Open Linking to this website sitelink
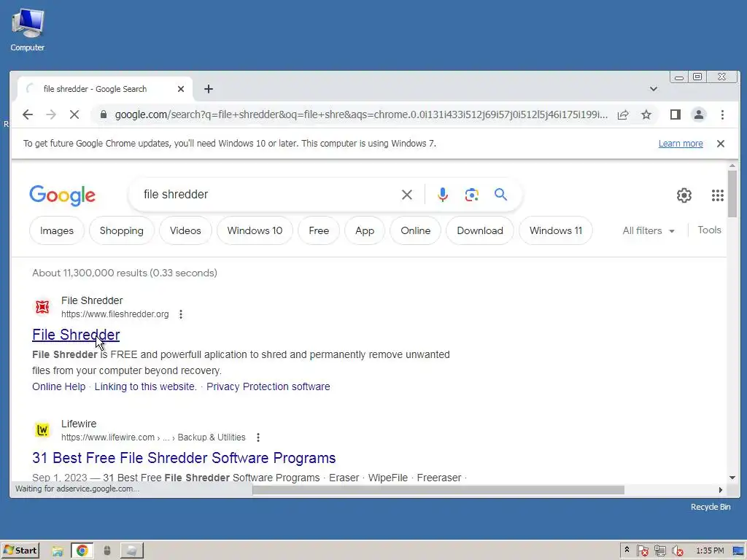747x560 pixels. (x=145, y=386)
